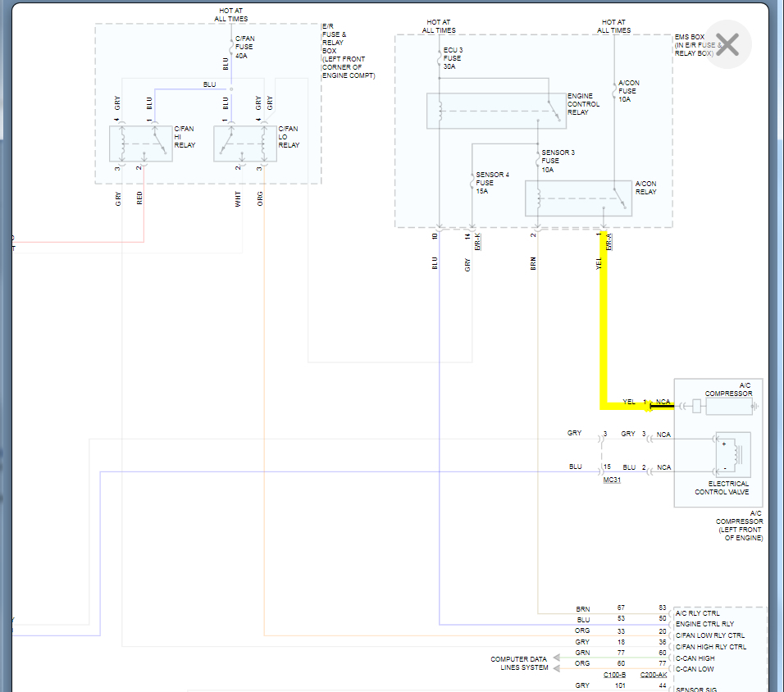784x692 pixels.
Task: Open the C100-B connector link
Action: point(614,675)
